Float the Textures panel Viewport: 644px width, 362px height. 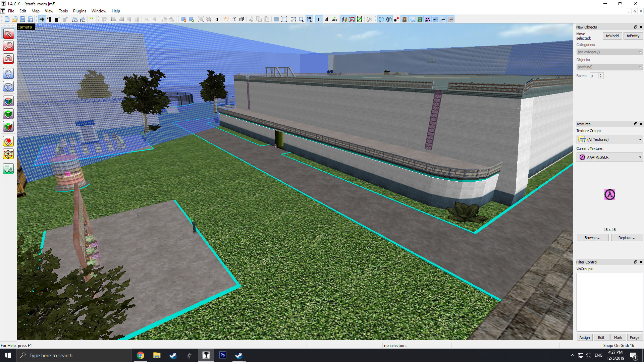[635, 124]
